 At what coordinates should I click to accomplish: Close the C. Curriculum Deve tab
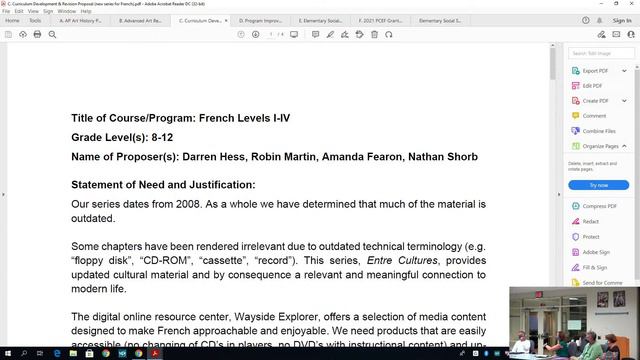coord(226,20)
